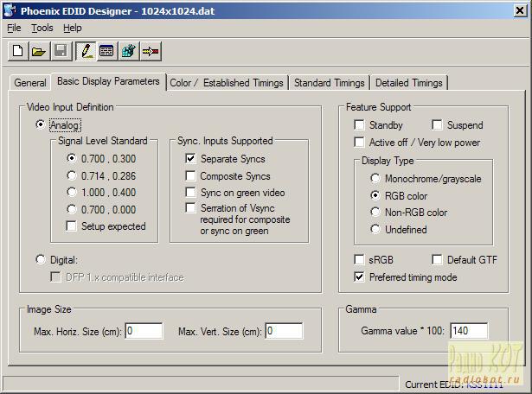Choose signal level 0.700 , 0.300
This screenshot has width=532, height=394.
[72, 158]
